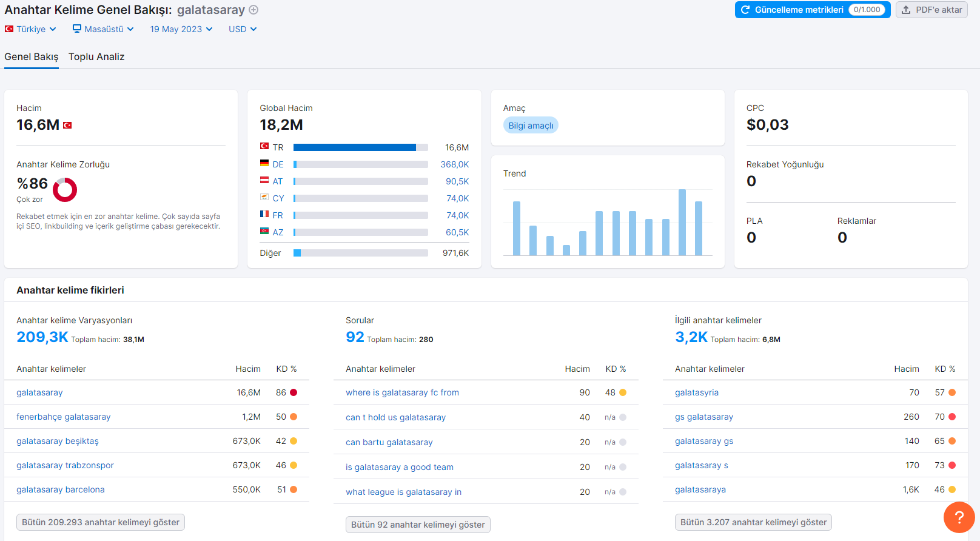Open the galatasaray keyword link

point(39,392)
